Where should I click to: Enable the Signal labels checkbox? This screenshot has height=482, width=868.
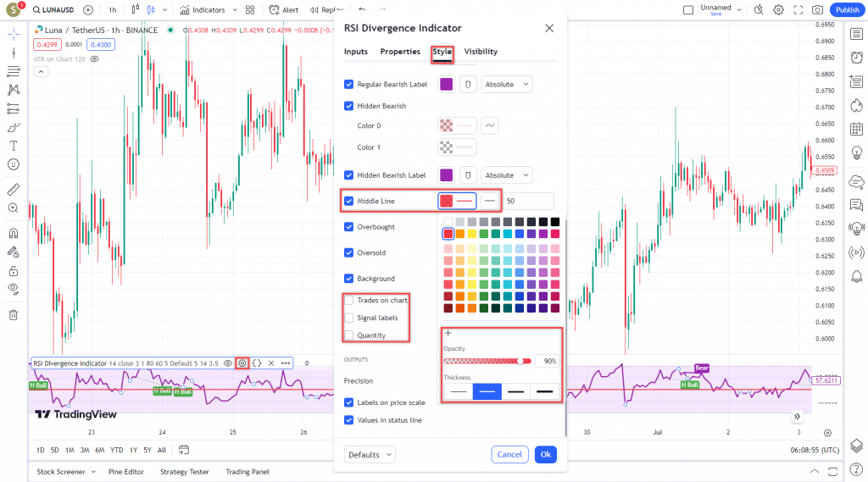tap(348, 318)
